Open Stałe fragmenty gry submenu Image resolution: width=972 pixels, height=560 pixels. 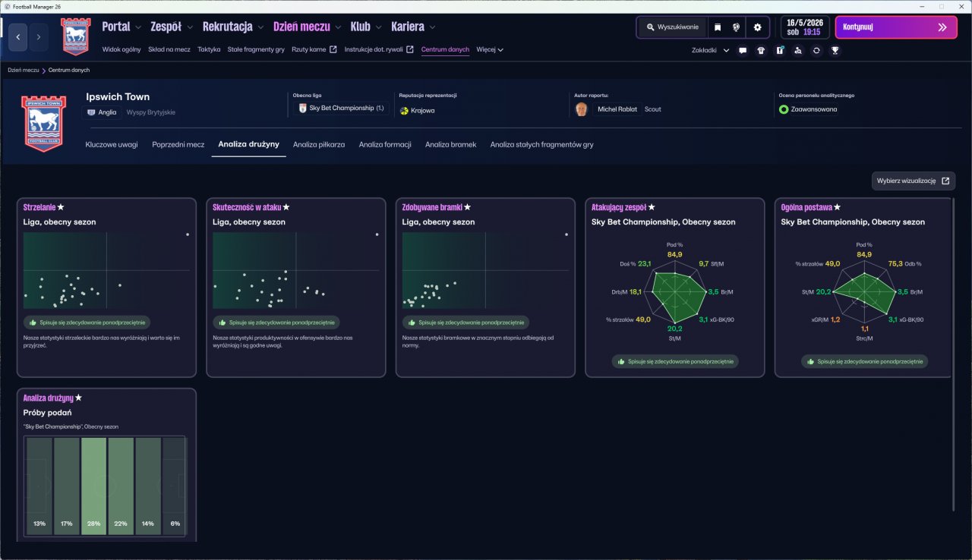[x=256, y=50]
